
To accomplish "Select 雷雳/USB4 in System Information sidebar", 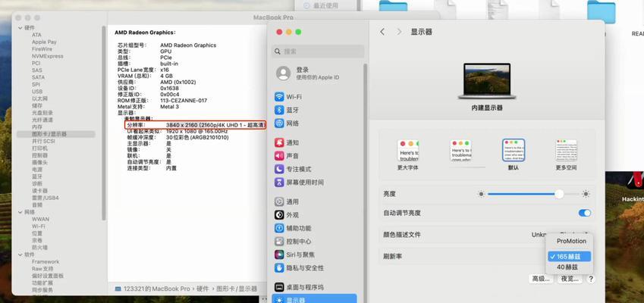I will [x=46, y=198].
